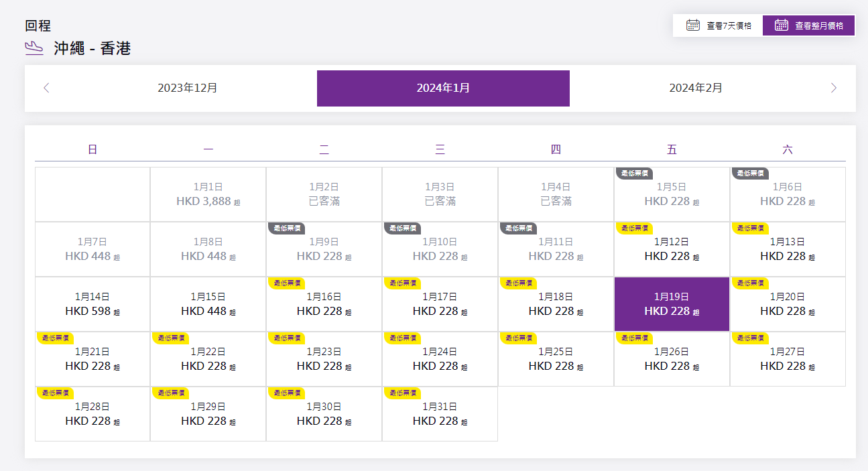
Task: Select the highlighted 1月19日 date cell
Action: click(x=672, y=304)
